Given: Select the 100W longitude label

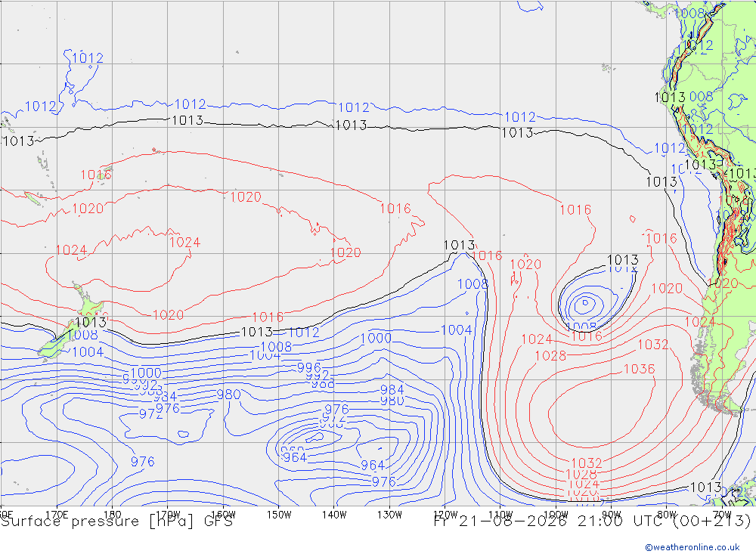Looking at the screenshot, I should 556,515.
